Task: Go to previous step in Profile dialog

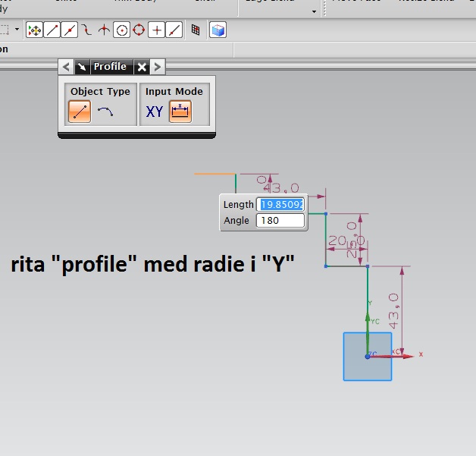Action: [x=66, y=67]
